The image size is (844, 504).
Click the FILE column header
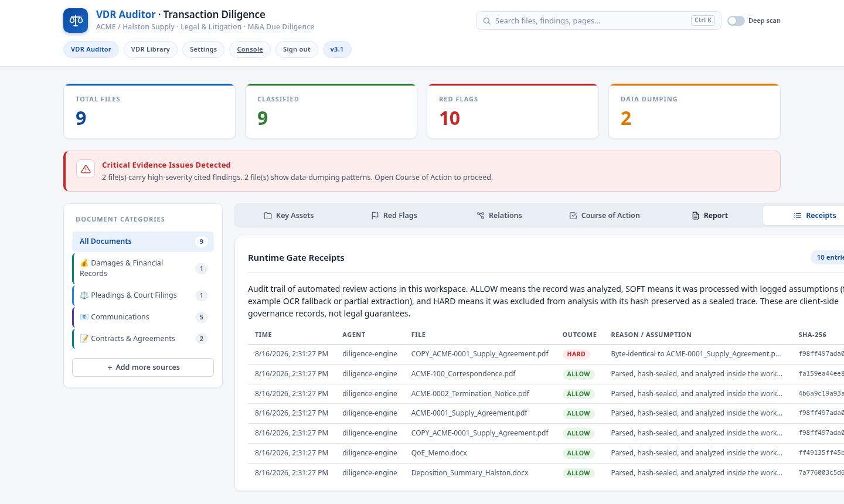coord(418,335)
